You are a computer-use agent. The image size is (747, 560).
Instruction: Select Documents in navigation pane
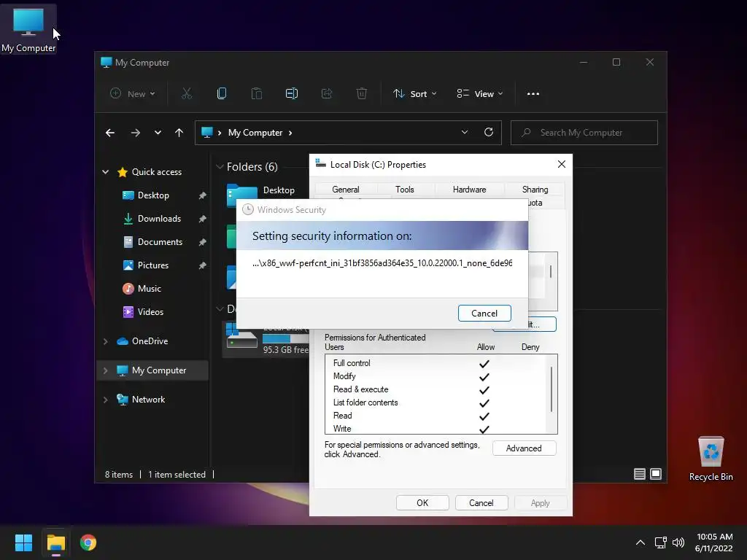[160, 242]
